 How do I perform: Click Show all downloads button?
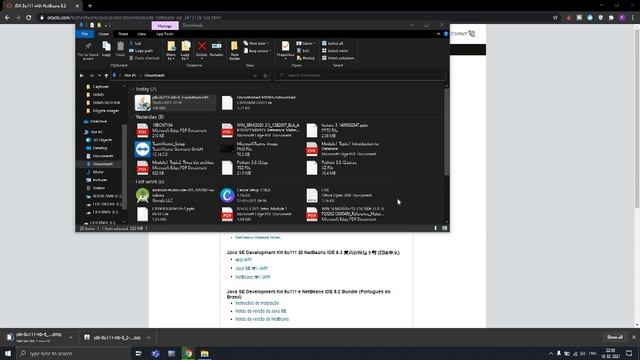click(x=615, y=337)
